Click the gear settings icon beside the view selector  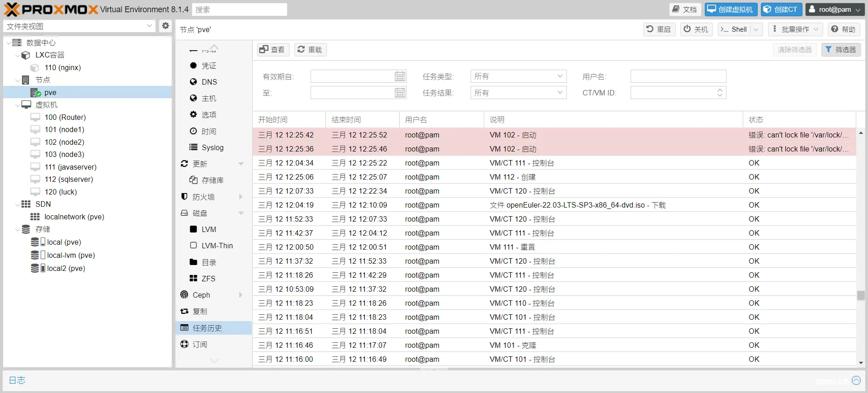click(x=165, y=26)
